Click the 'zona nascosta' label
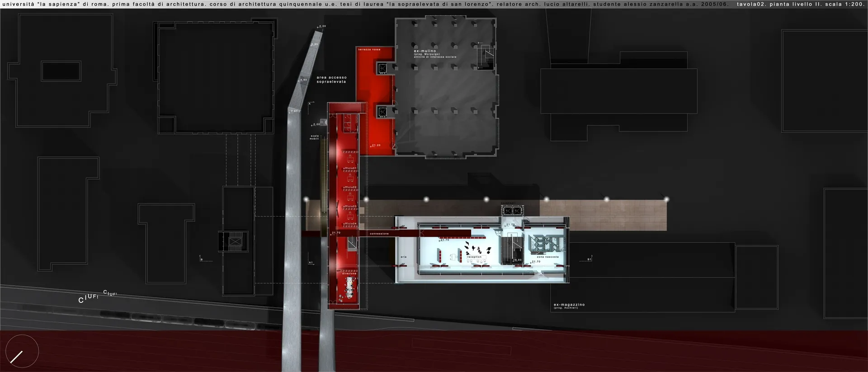This screenshot has width=868, height=372. (x=547, y=257)
